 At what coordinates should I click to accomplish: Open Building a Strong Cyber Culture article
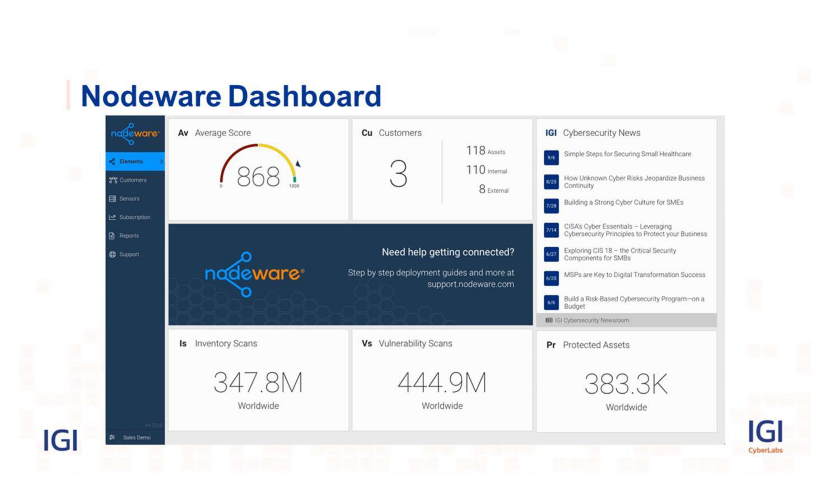pyautogui.click(x=624, y=202)
